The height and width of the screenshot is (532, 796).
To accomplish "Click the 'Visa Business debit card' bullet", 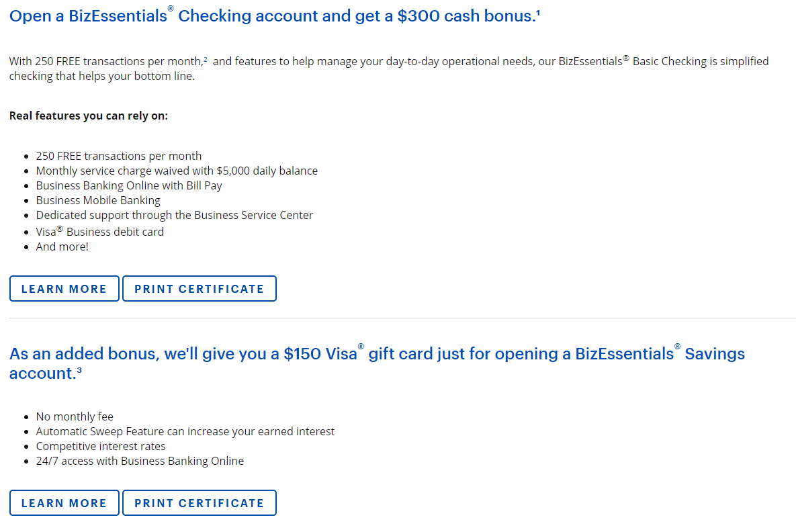I will click(x=100, y=232).
